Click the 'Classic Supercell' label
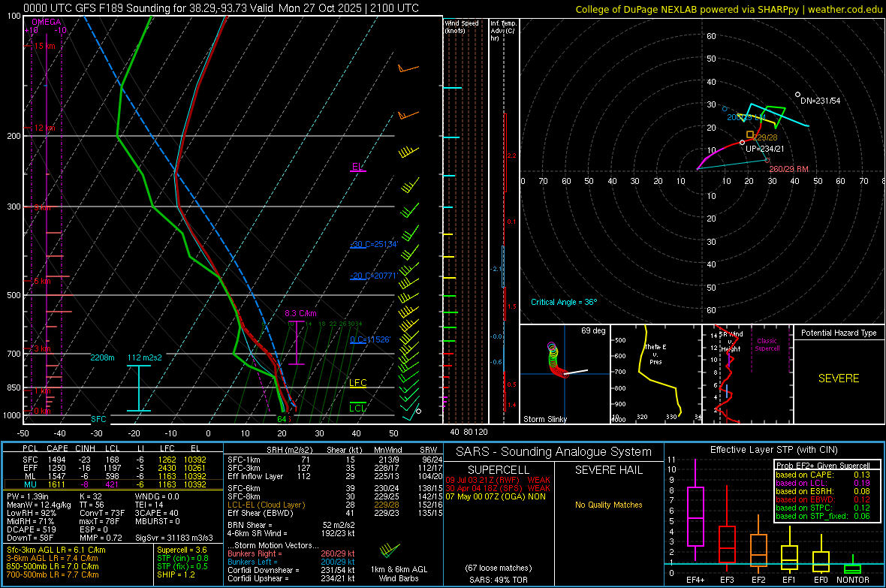The image size is (886, 588). coord(767,345)
